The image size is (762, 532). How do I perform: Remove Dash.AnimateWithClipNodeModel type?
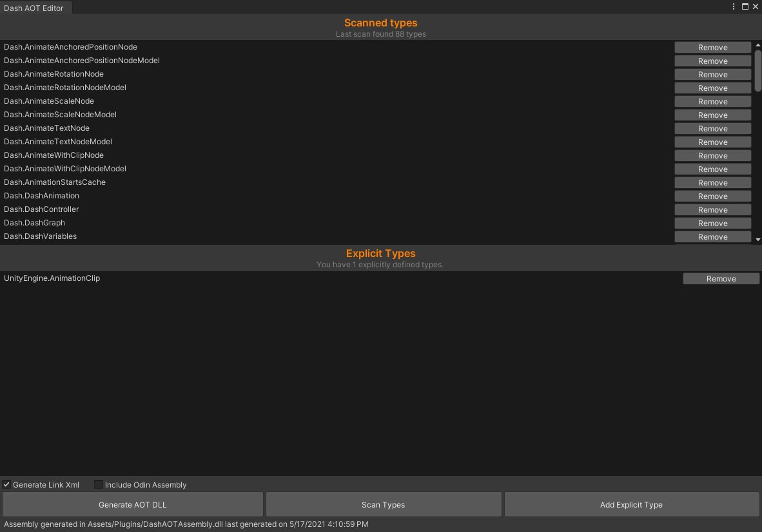(712, 169)
